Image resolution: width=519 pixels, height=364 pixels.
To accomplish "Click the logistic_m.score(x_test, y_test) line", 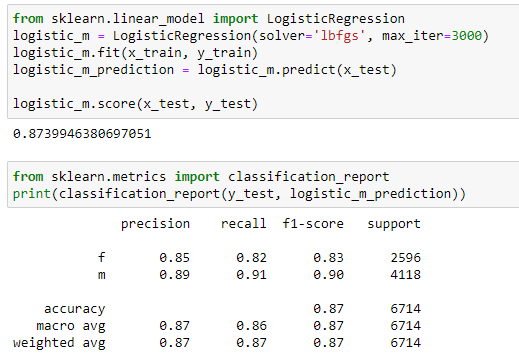I will pyautogui.click(x=135, y=104).
